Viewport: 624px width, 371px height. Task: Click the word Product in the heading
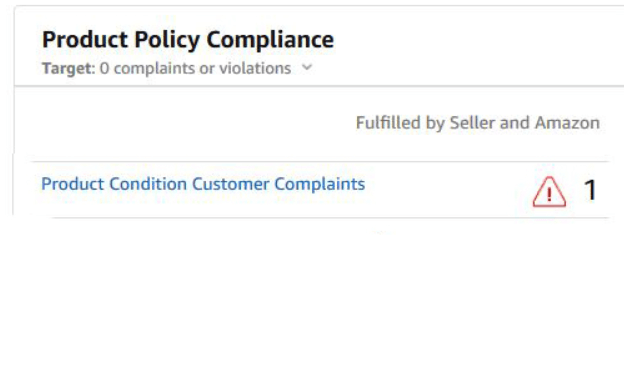(85, 39)
